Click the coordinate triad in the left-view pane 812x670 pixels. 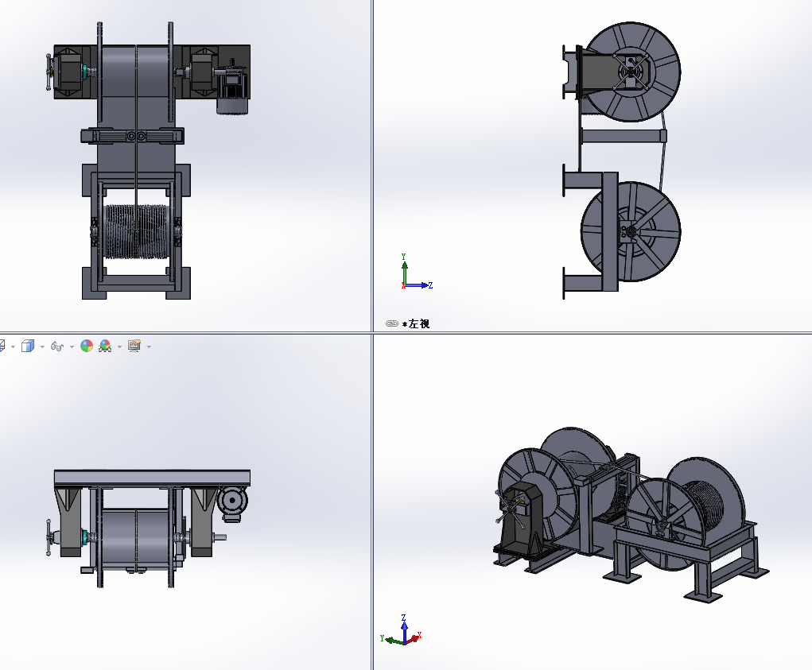[417, 272]
